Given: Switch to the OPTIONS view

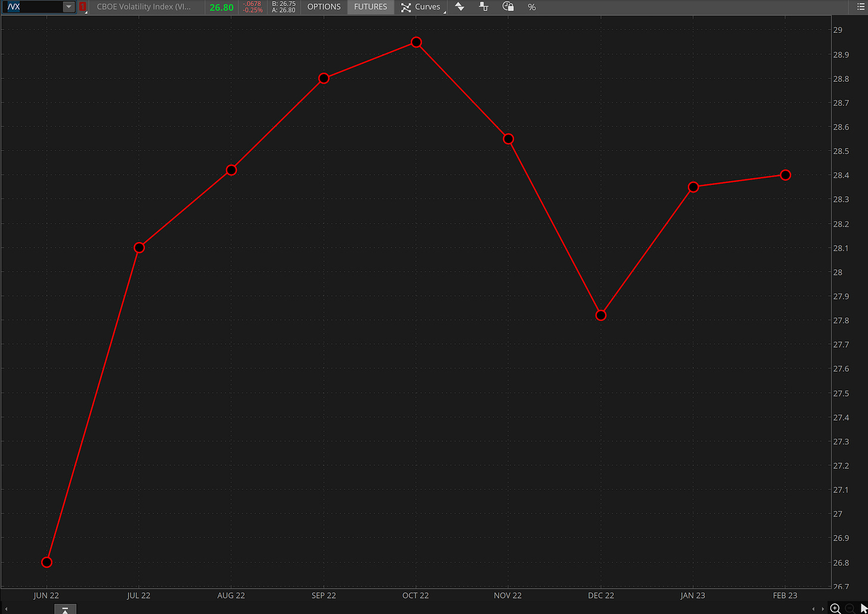Looking at the screenshot, I should pyautogui.click(x=324, y=7).
